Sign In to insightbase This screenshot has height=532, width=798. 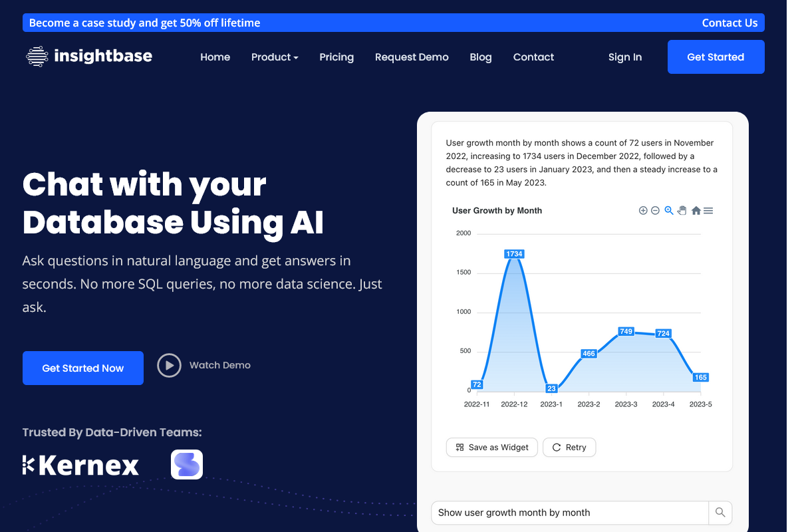point(624,57)
